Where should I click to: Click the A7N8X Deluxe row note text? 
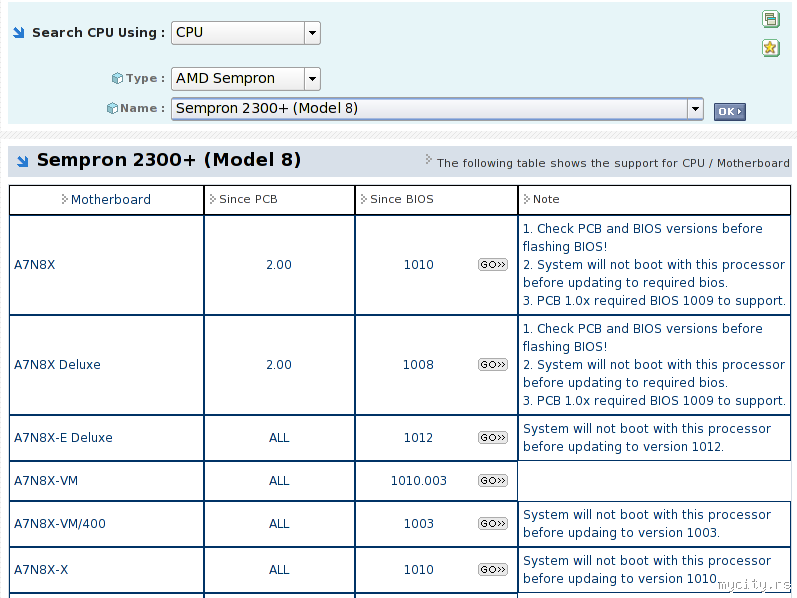click(654, 365)
